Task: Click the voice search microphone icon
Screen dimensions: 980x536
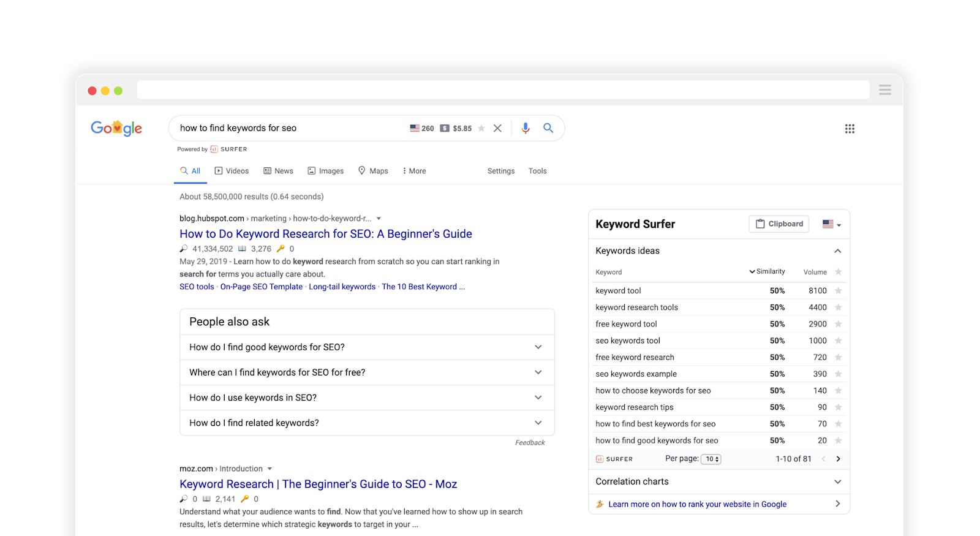Action: click(525, 128)
